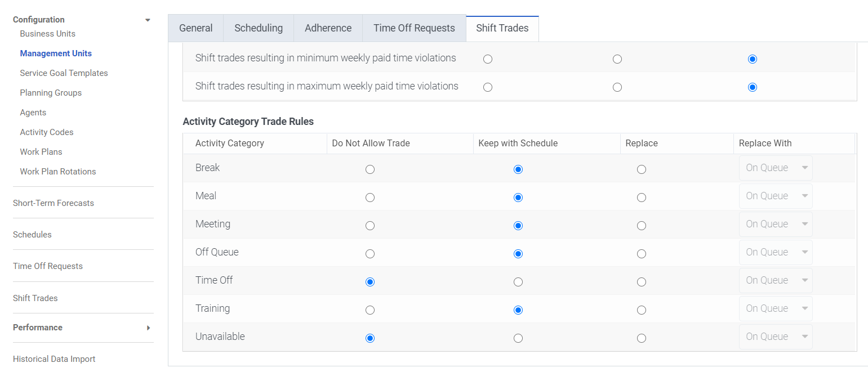Select middle radio for maximum weekly paid time violations
Screen dimensions: 868x372
tap(617, 87)
